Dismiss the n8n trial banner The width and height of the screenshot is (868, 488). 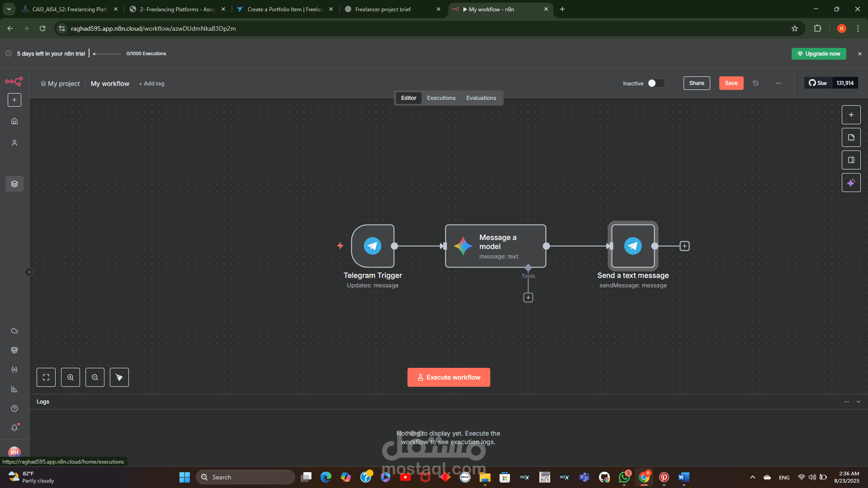860,54
